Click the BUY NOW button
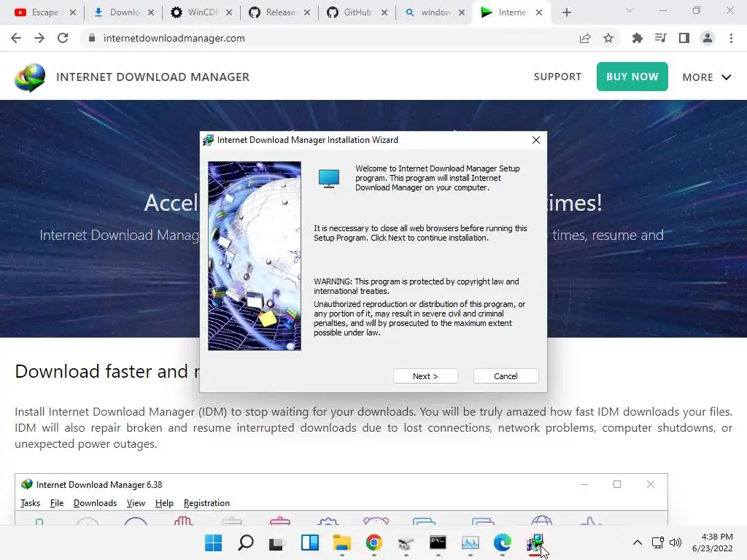Screen dimensions: 747x560 (x=632, y=77)
